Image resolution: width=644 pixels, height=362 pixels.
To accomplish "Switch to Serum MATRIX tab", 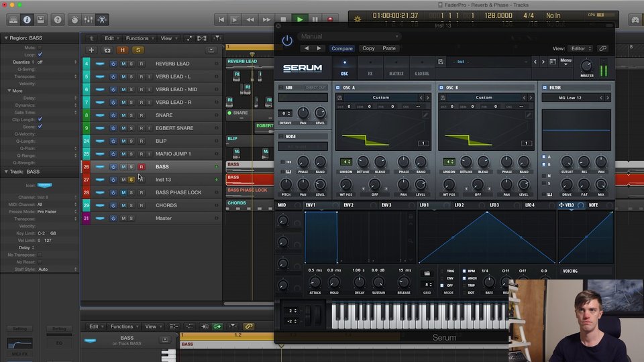I will (396, 68).
